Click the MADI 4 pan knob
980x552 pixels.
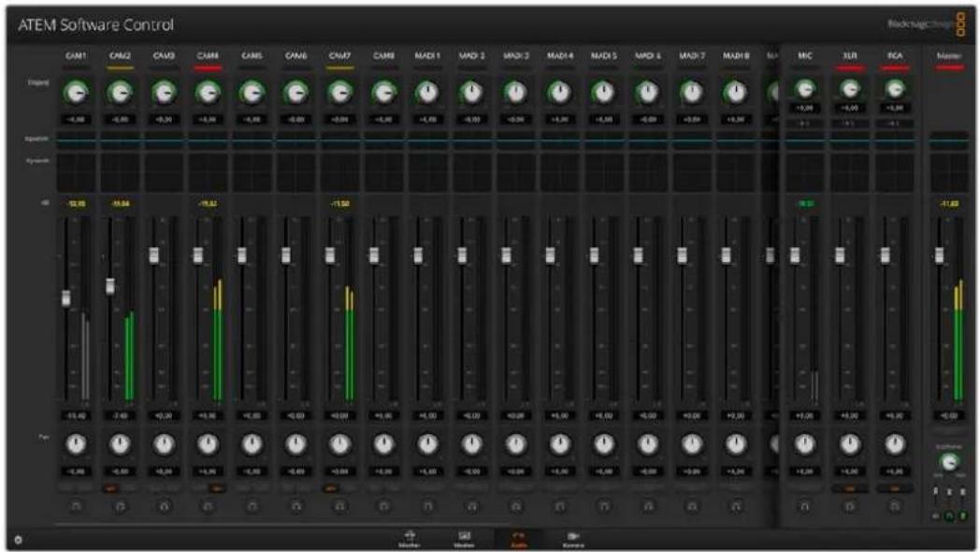pos(560,444)
